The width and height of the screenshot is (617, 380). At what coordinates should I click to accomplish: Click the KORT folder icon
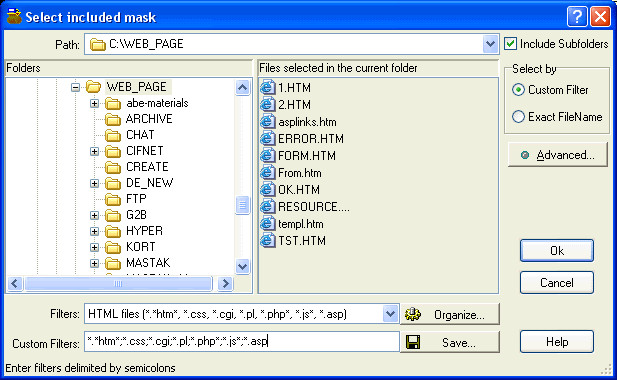coord(113,247)
